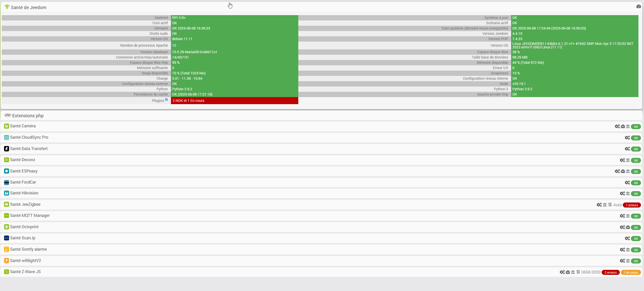Click the gears icon in Santé Scan.Ip row

[627, 238]
